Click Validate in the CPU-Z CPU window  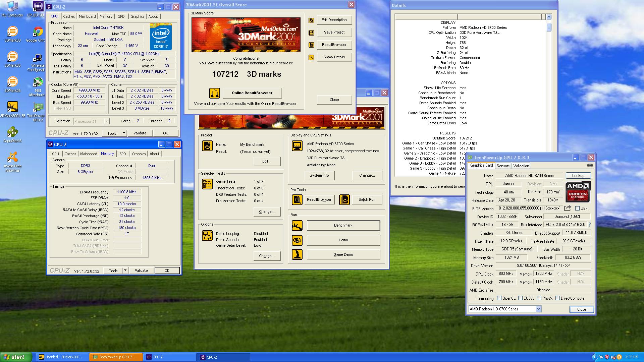pos(140,133)
